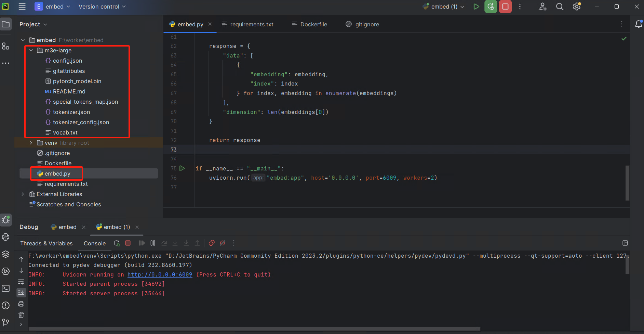The image size is (644, 334).
Task: Open the Structure tool window
Action: pyautogui.click(x=6, y=46)
